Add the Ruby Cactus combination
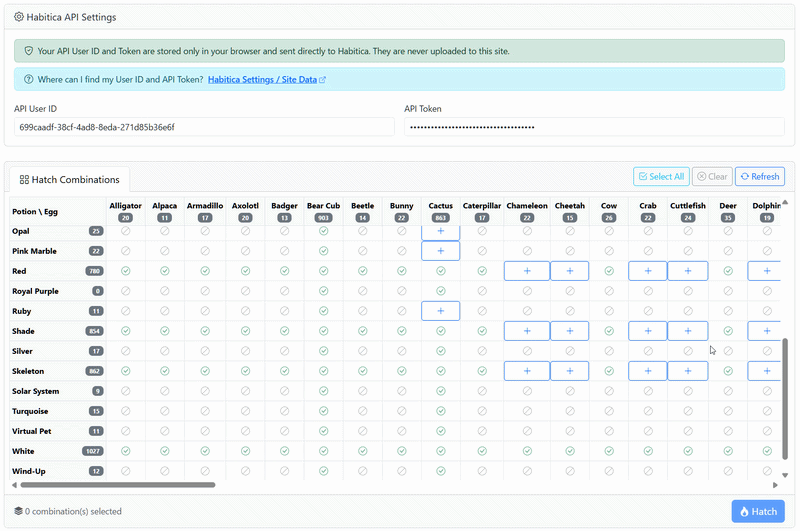Image resolution: width=800 pixels, height=531 pixels. pyautogui.click(x=441, y=311)
